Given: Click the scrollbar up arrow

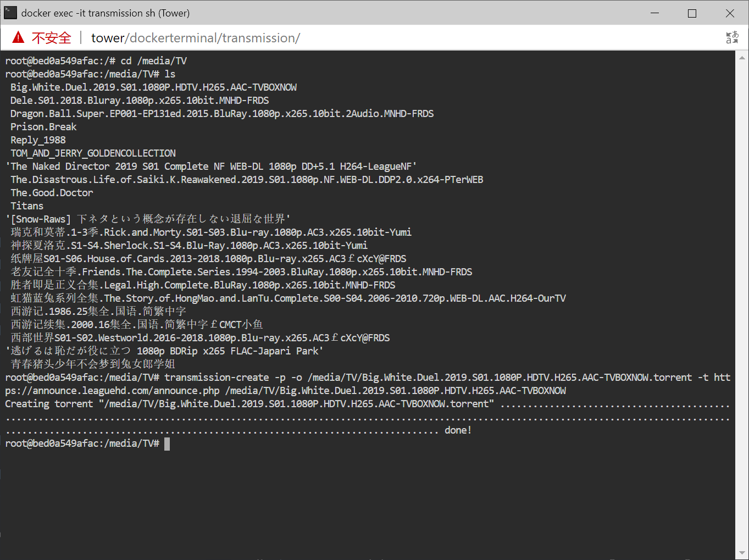Looking at the screenshot, I should [x=742, y=57].
